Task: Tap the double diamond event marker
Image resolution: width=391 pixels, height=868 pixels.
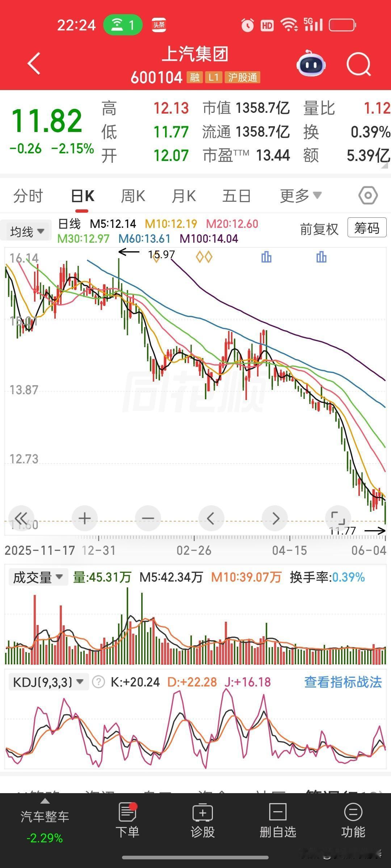Action: tap(204, 257)
